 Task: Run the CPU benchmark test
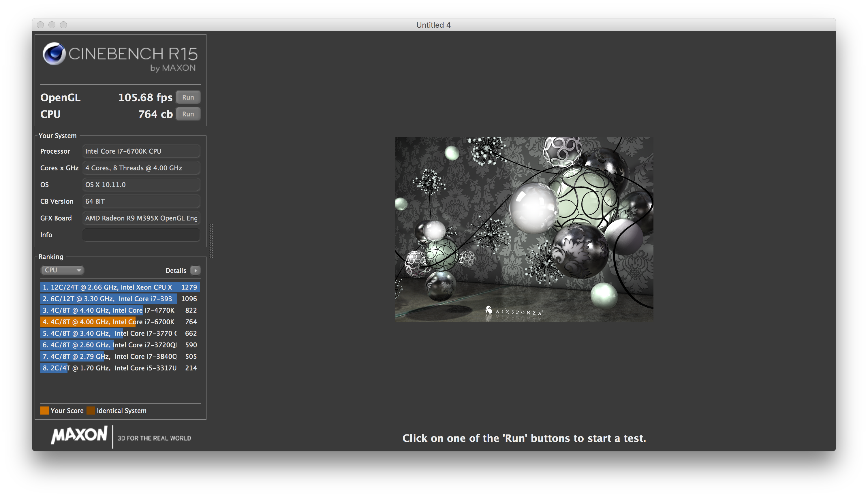pyautogui.click(x=188, y=114)
